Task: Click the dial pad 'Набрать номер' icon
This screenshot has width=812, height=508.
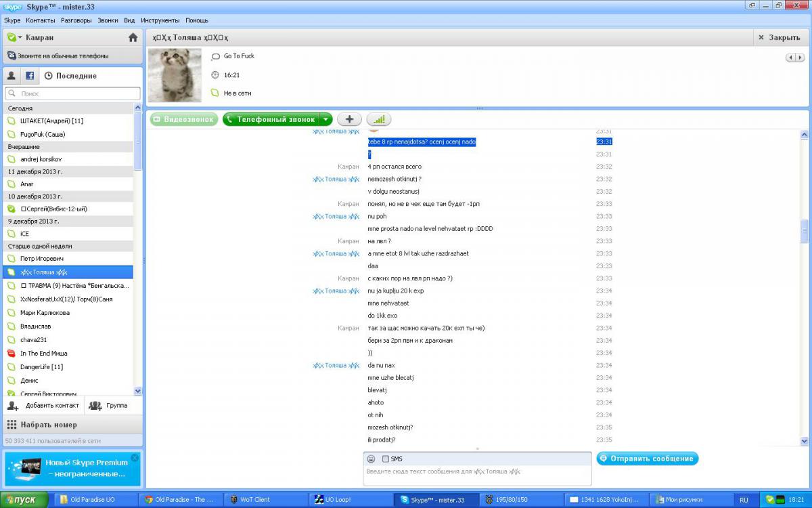Action: tap(12, 425)
